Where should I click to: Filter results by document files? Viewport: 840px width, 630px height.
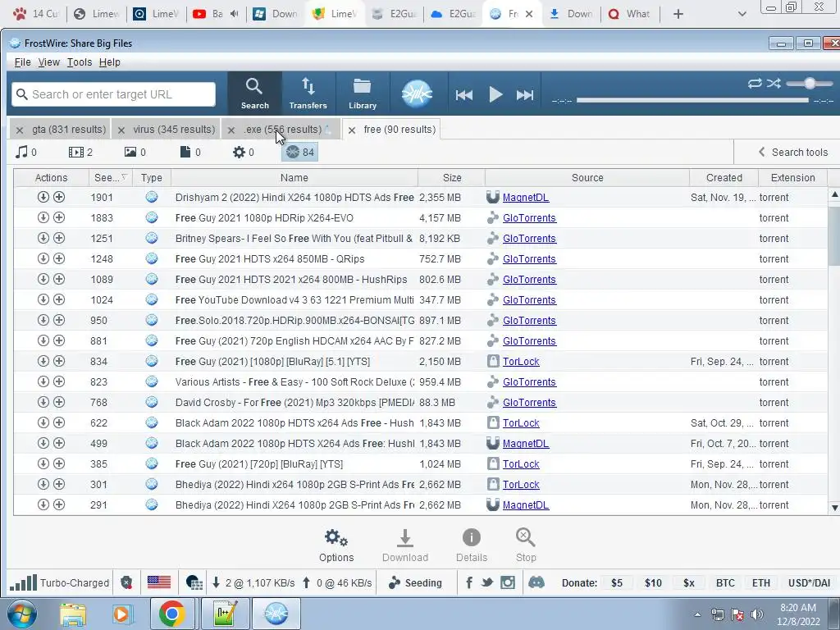(190, 152)
